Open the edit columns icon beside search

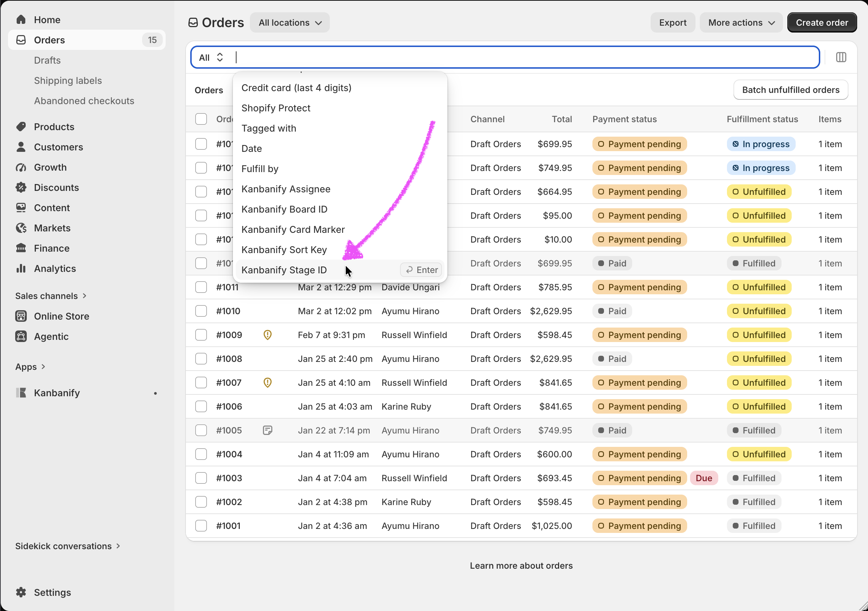tap(841, 57)
